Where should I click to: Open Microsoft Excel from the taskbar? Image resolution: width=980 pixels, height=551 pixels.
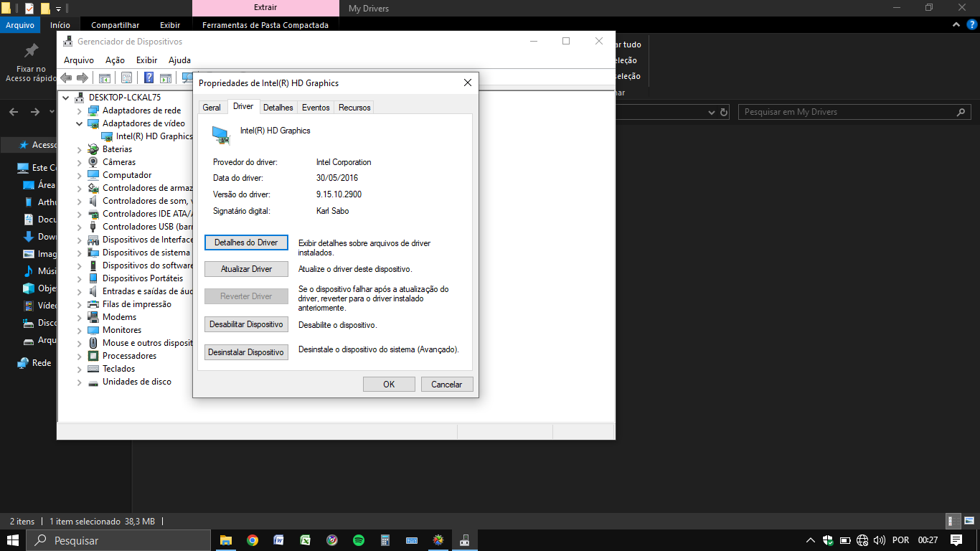click(x=306, y=540)
